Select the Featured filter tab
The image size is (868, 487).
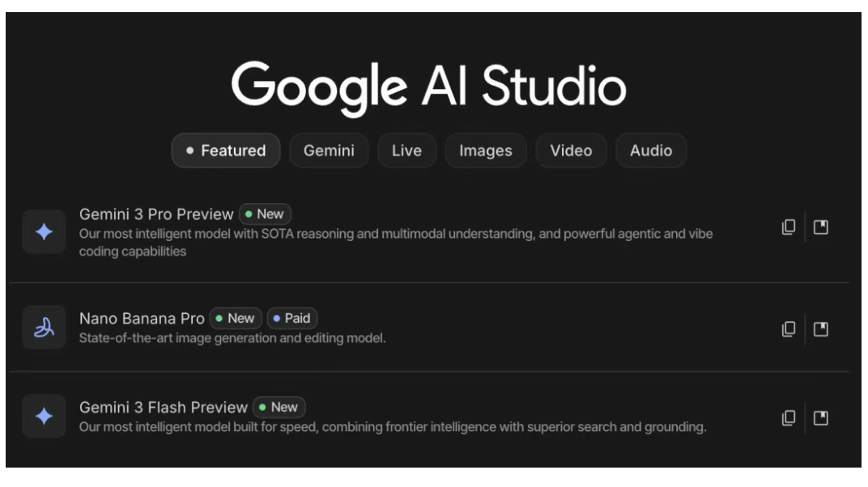[x=226, y=150]
